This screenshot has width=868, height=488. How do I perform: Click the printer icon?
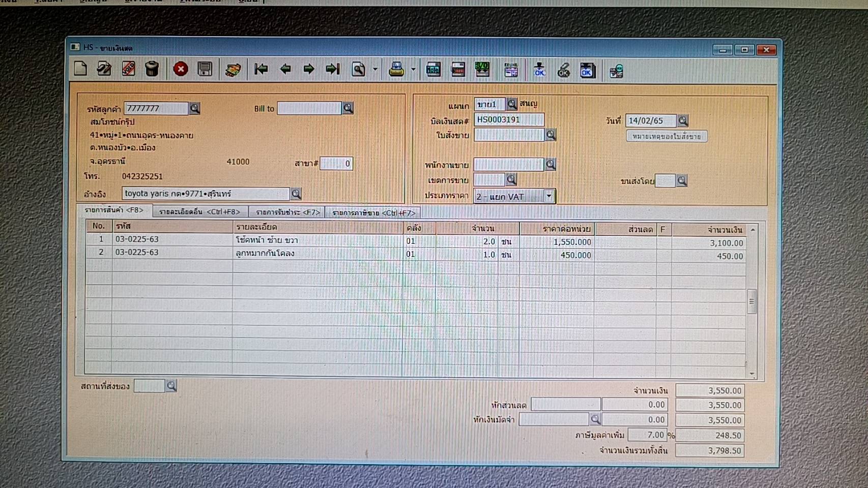396,69
